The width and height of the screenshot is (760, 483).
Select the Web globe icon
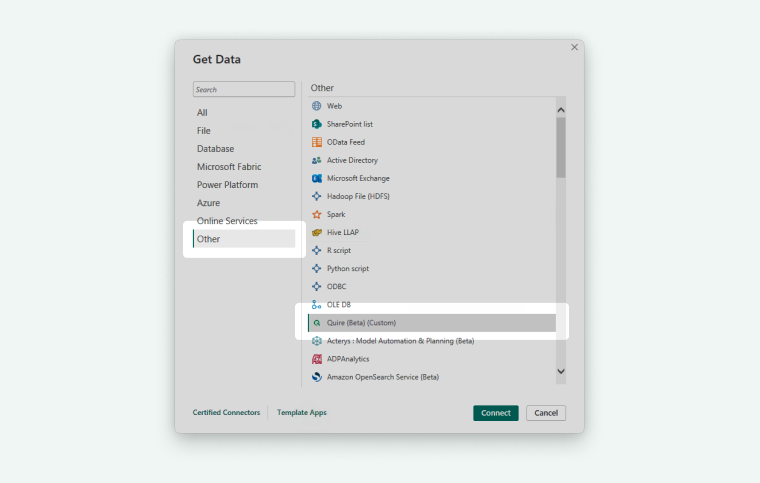(317, 106)
